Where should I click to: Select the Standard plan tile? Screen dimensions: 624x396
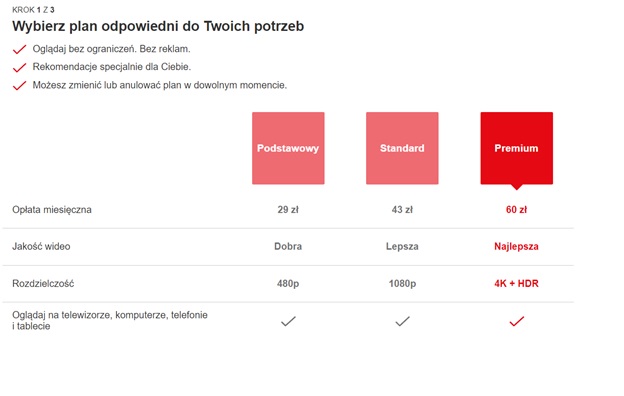[x=402, y=148]
